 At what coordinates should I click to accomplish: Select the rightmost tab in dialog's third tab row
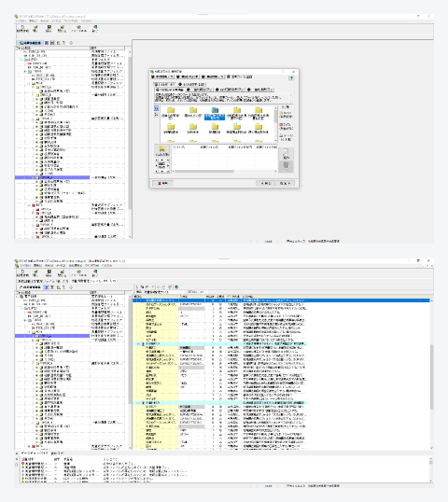pyautogui.click(x=260, y=90)
